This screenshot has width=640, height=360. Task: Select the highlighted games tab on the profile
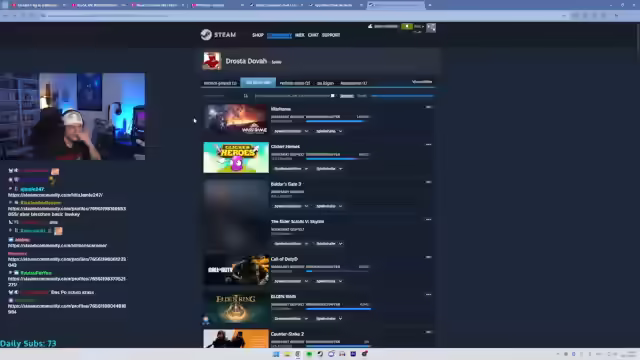(258, 82)
